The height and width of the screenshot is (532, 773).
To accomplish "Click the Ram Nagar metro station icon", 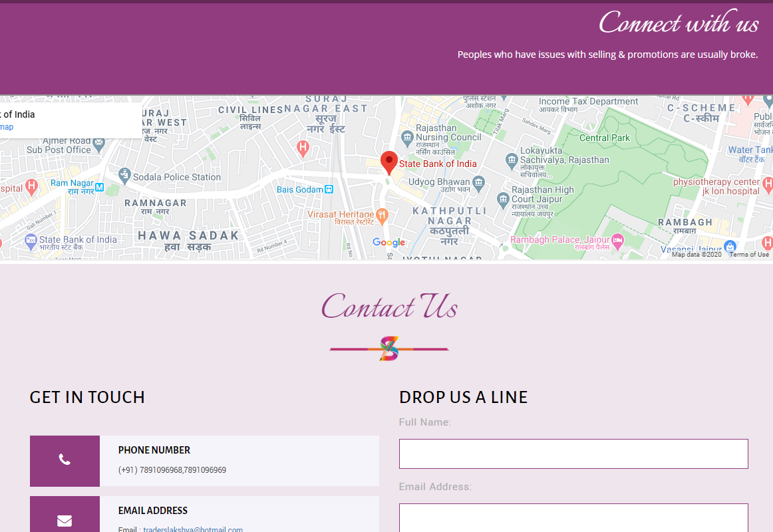I will tap(99, 187).
